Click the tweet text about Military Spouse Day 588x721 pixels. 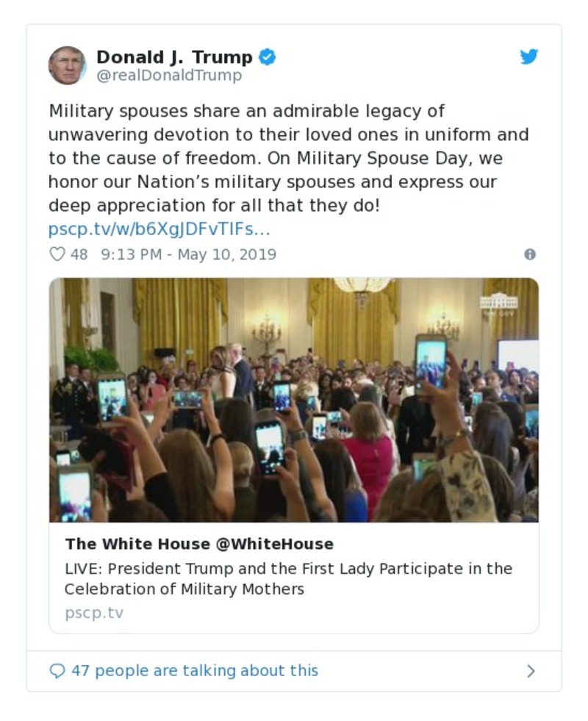[x=288, y=159]
